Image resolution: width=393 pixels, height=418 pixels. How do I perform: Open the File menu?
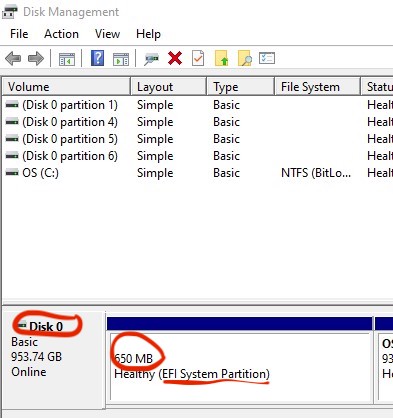19,34
